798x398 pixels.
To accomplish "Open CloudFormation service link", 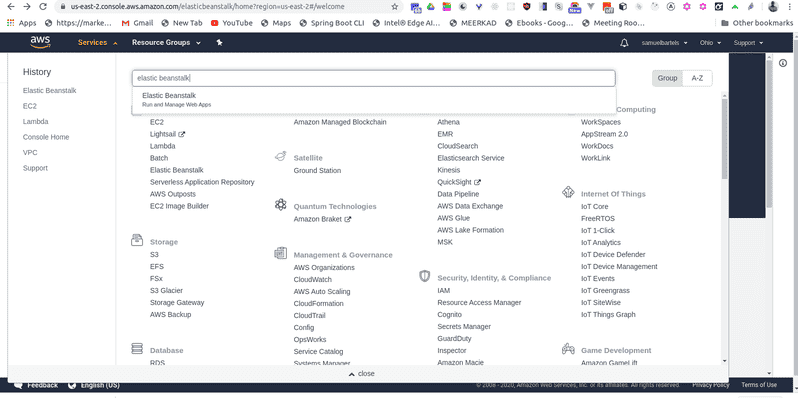I will coord(319,304).
